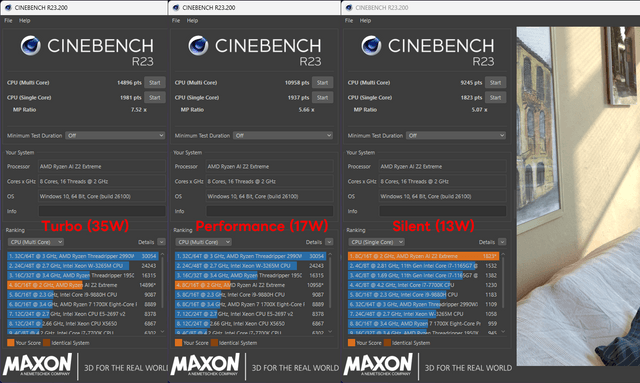Select the Threadripper 16315 row in the middle window
The width and height of the screenshot is (640, 383).
[x=250, y=276]
